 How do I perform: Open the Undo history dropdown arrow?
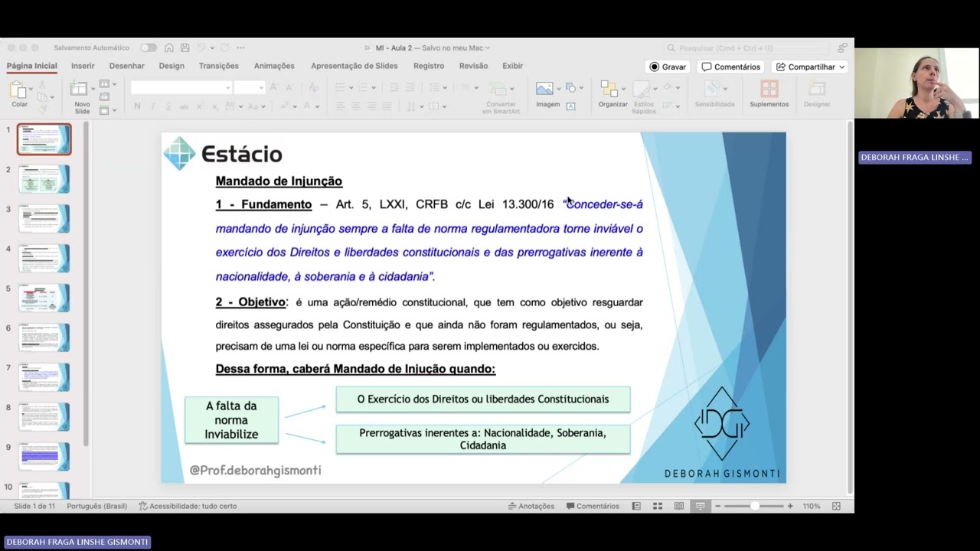tap(211, 47)
